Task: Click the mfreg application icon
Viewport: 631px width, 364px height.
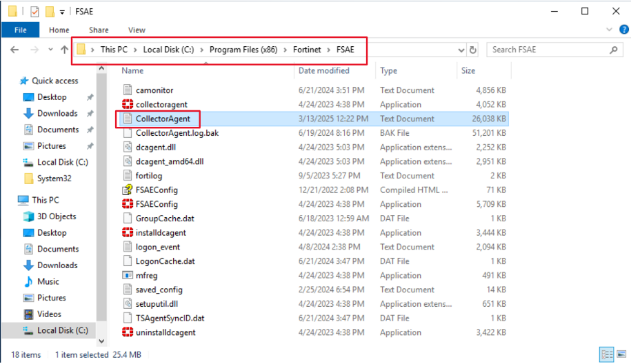Action: pos(128,276)
